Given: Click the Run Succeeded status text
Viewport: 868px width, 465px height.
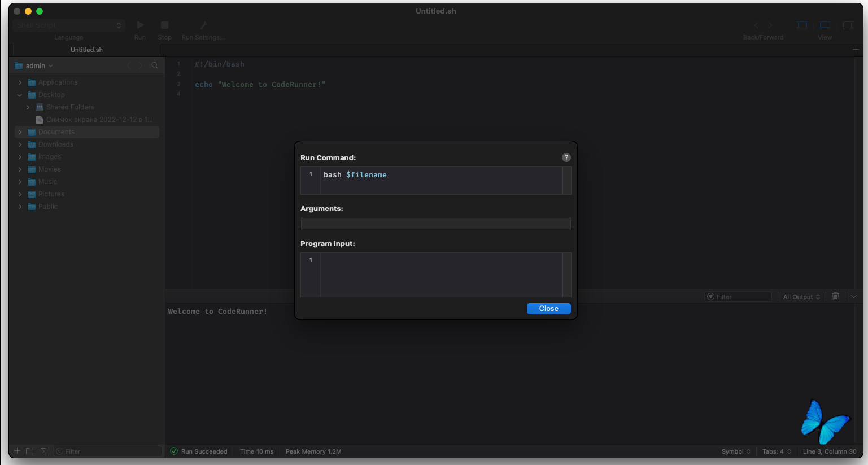Looking at the screenshot, I should point(204,451).
